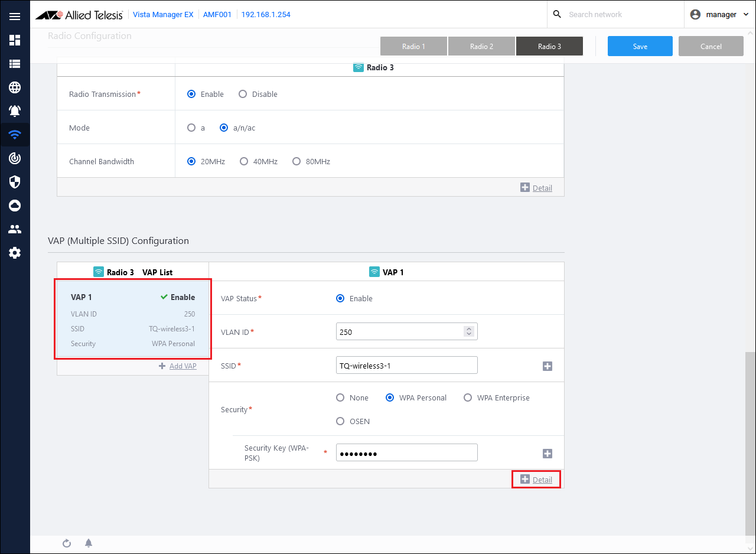Image resolution: width=756 pixels, height=554 pixels.
Task: Open the hamburger navigation menu
Action: (x=15, y=17)
